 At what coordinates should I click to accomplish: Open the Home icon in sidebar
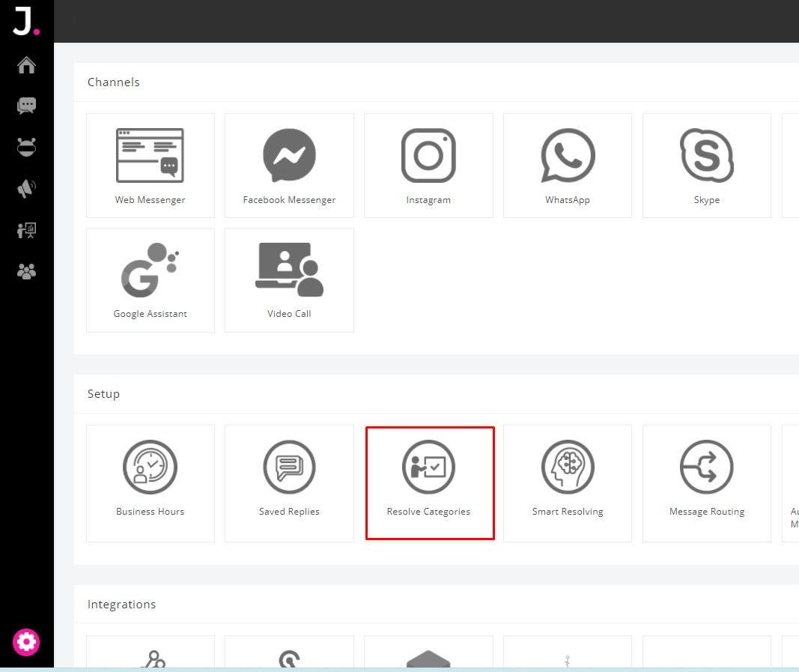(26, 65)
